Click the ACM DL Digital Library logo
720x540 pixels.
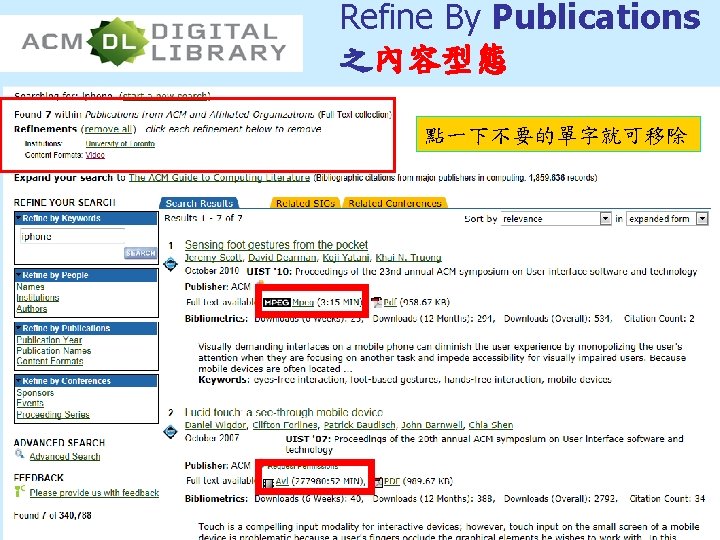pos(154,42)
